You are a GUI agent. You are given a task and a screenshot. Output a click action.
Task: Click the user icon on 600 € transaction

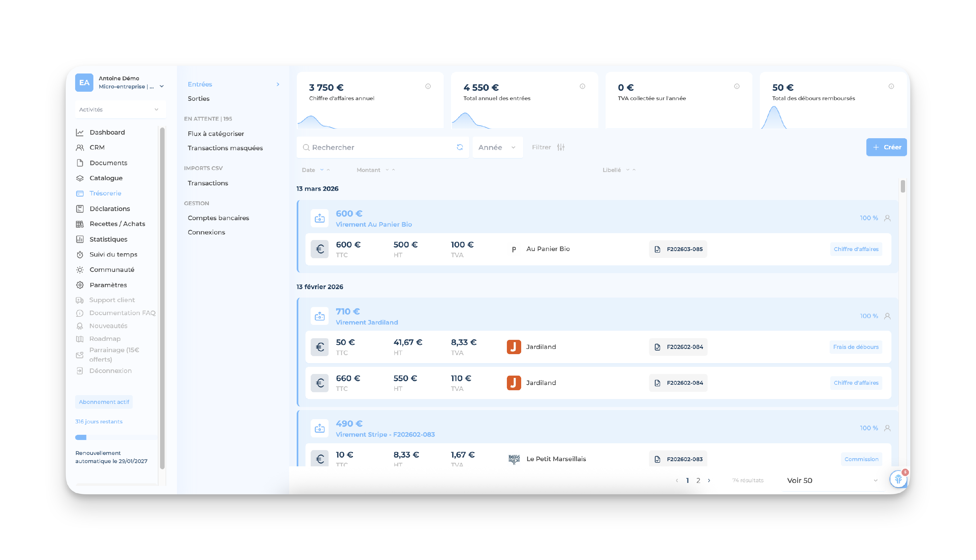point(887,218)
